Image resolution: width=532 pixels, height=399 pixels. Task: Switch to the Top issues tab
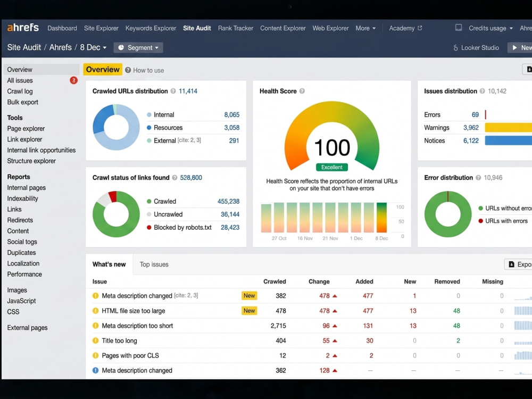pyautogui.click(x=154, y=264)
